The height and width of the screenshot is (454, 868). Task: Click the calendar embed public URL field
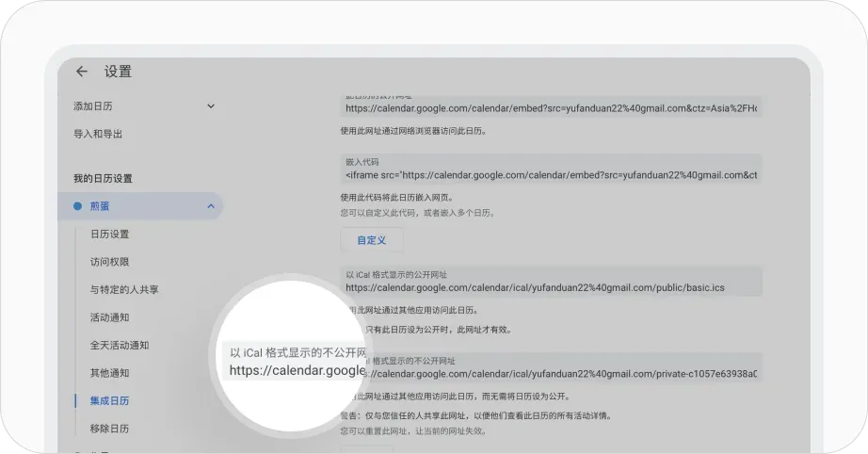tap(551, 108)
